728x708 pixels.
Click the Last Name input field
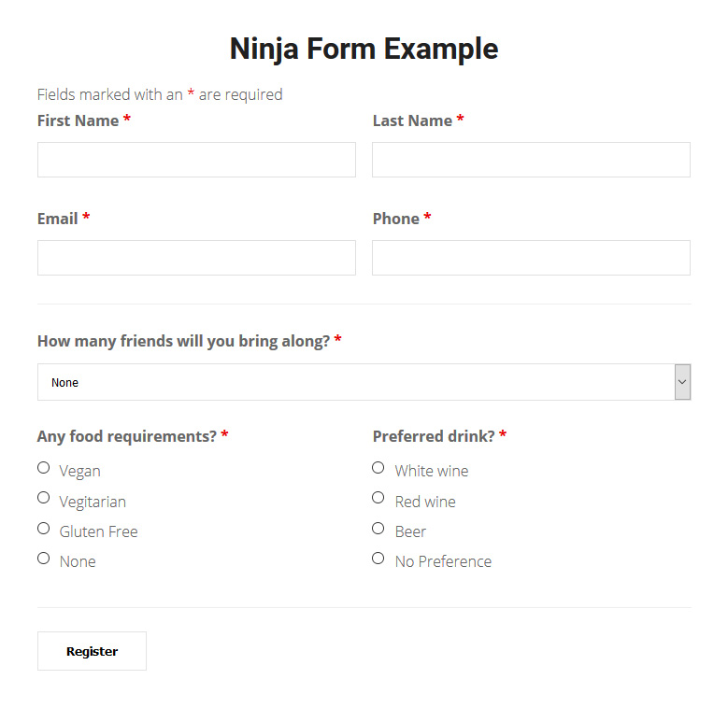coord(531,160)
